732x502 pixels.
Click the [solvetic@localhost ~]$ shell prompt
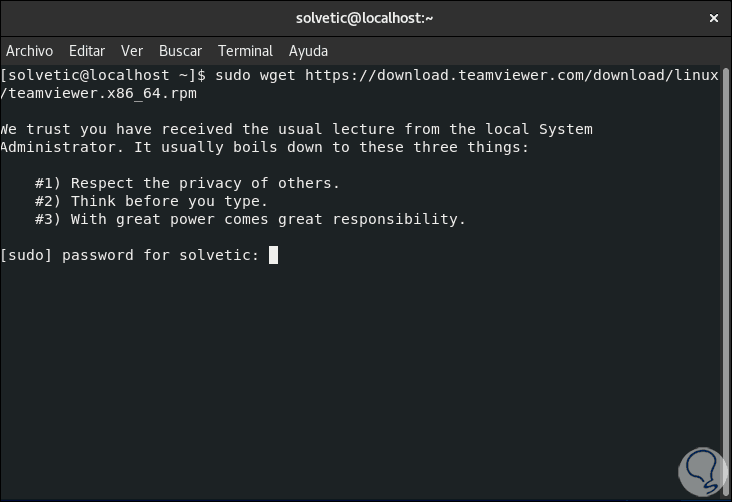tap(104, 75)
